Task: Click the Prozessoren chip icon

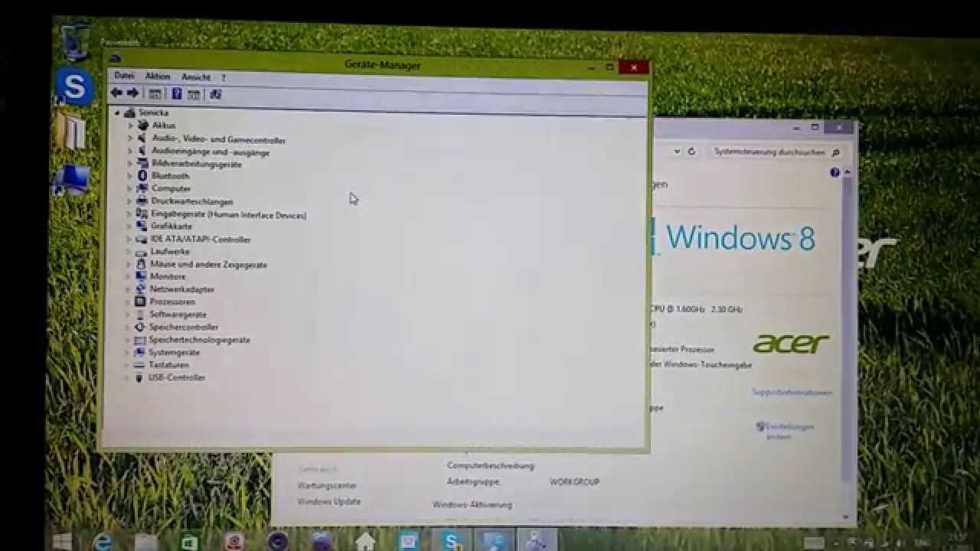Action: click(x=140, y=302)
